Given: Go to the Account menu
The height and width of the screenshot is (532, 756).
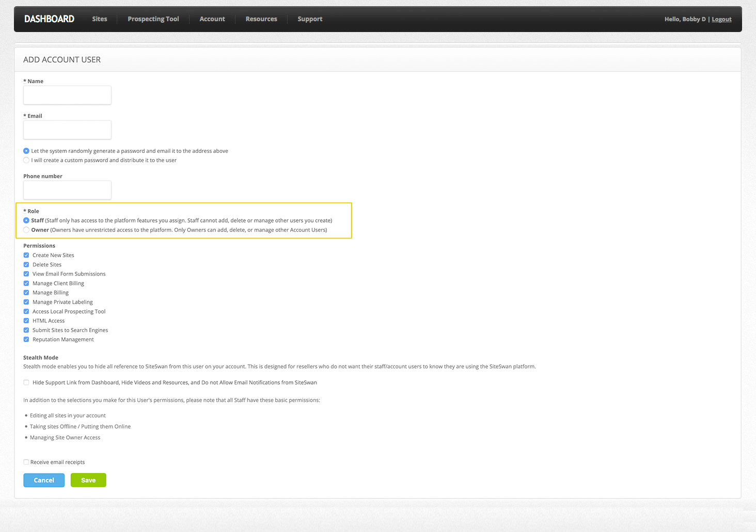Looking at the screenshot, I should coord(212,19).
